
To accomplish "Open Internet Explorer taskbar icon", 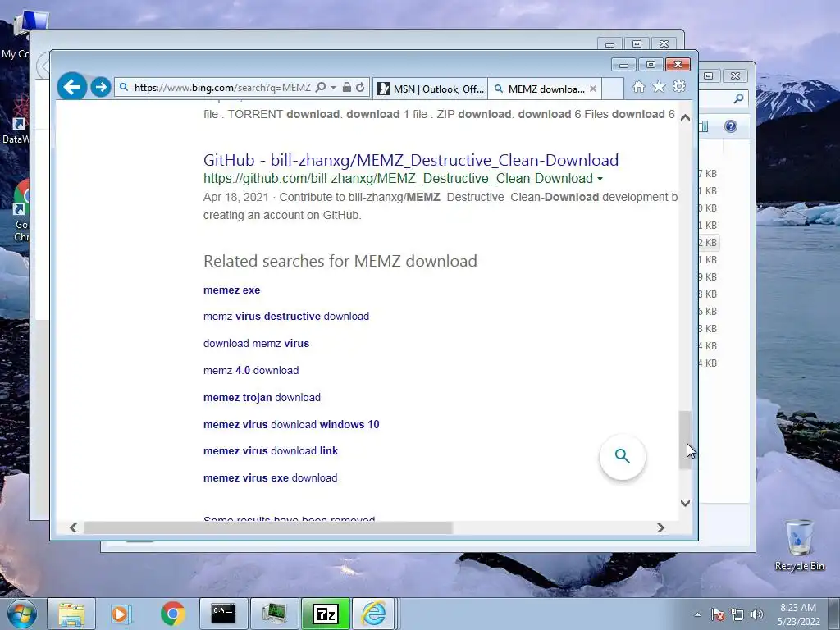I will pos(373,614).
